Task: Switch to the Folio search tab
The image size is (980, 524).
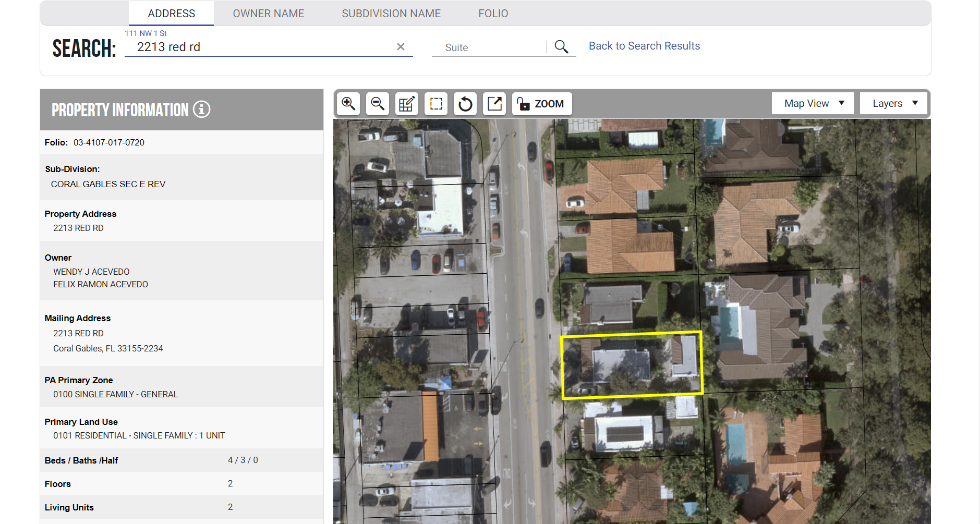Action: coord(493,14)
